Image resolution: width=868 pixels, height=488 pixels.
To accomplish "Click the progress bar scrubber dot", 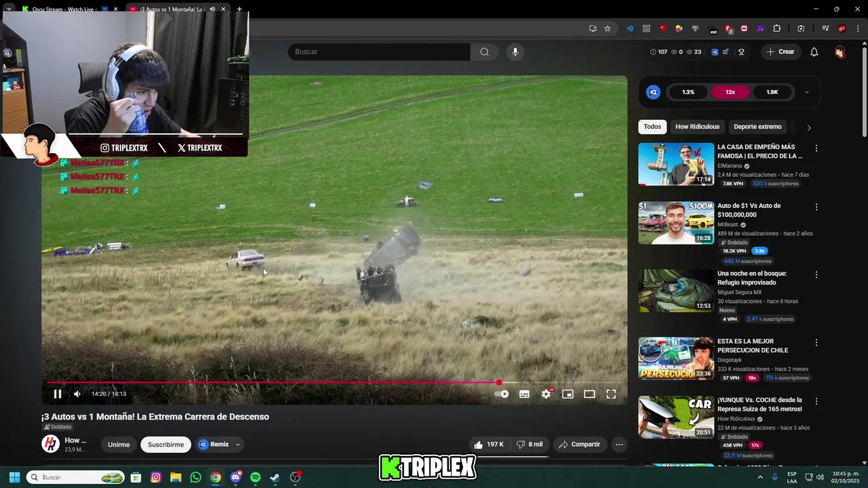I will coord(499,383).
